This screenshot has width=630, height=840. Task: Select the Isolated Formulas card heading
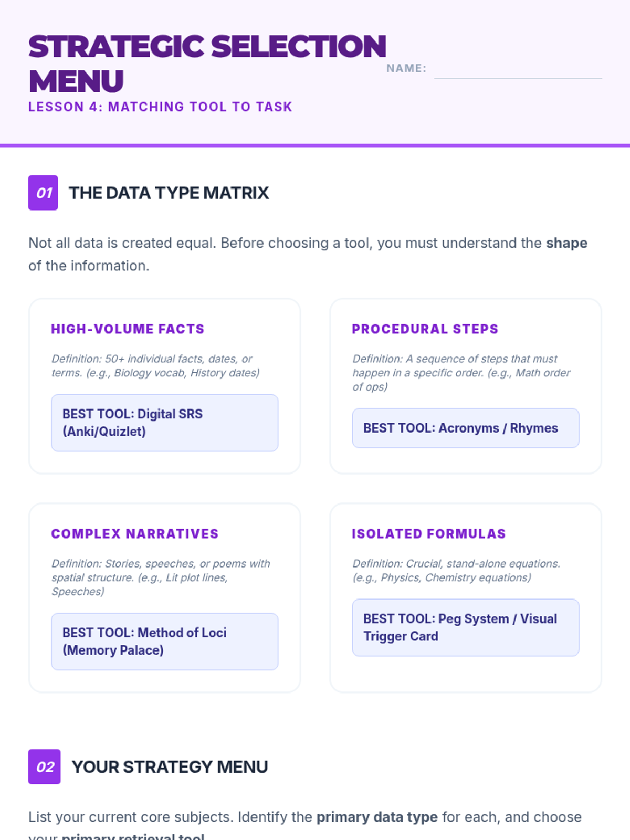(x=429, y=534)
